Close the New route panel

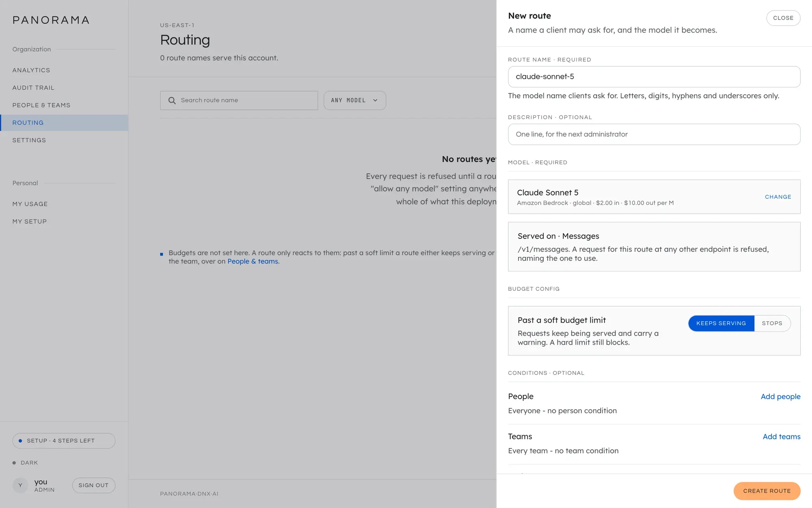[783, 18]
